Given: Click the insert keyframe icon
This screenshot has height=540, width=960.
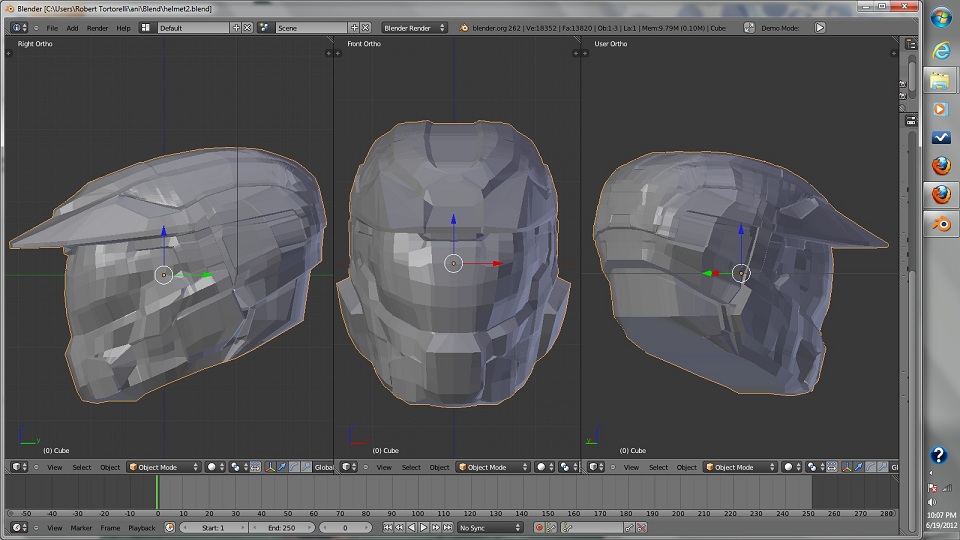Looking at the screenshot, I should (629, 528).
